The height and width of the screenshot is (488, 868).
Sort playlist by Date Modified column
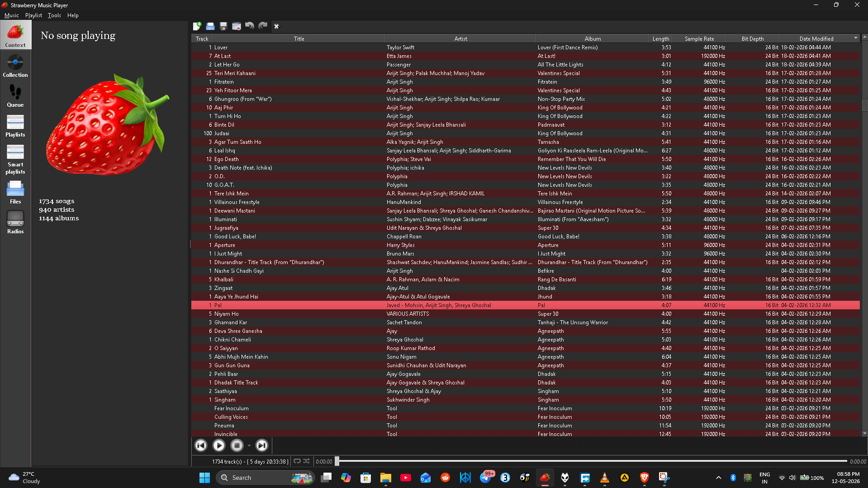point(819,39)
